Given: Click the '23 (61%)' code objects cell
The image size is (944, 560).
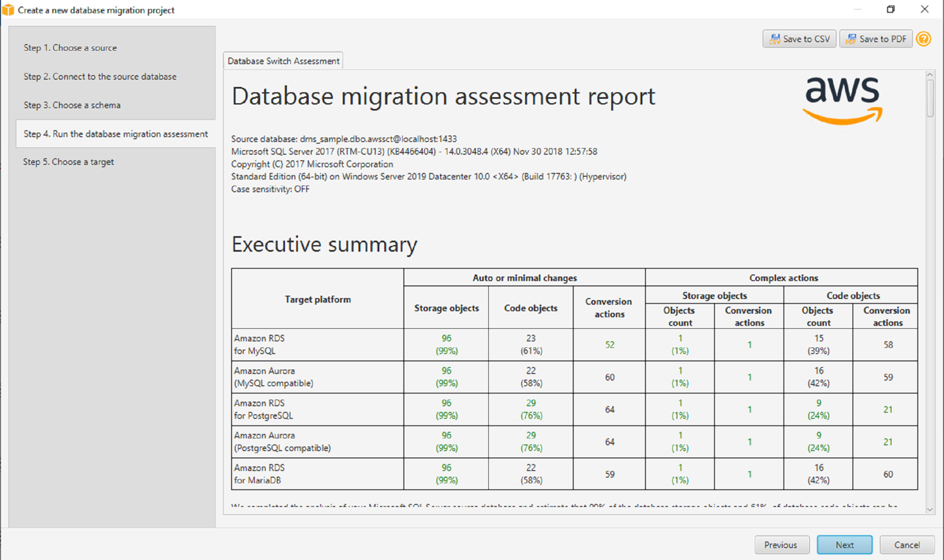Looking at the screenshot, I should (531, 345).
